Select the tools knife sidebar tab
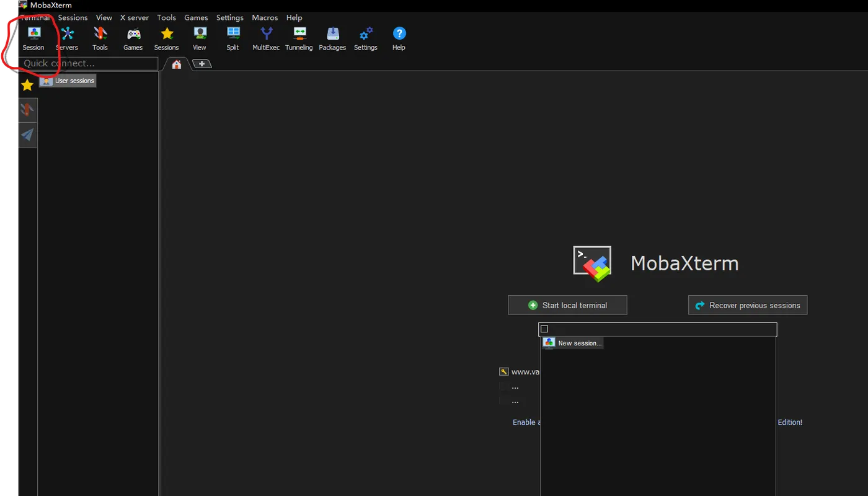Viewport: 868px width, 496px height. (27, 110)
